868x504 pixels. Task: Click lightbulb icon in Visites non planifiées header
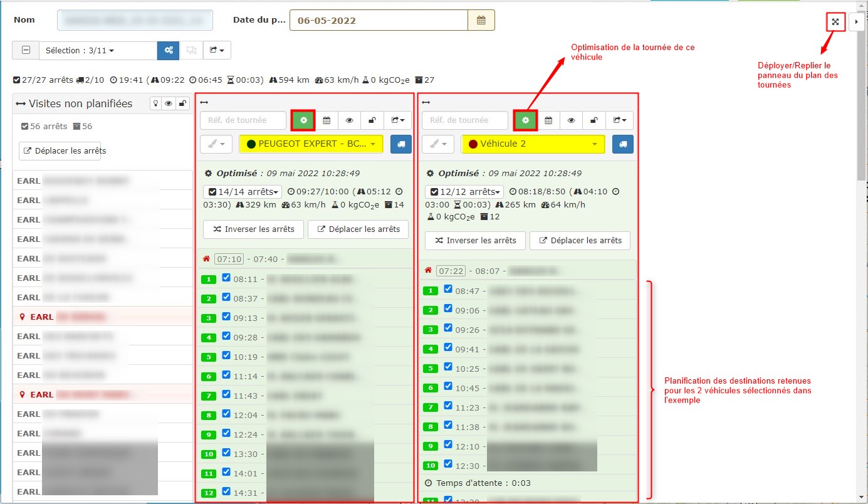click(x=155, y=104)
